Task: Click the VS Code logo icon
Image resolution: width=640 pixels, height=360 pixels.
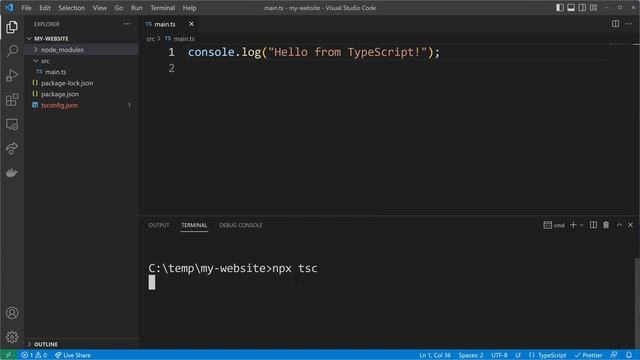Action: click(x=9, y=8)
